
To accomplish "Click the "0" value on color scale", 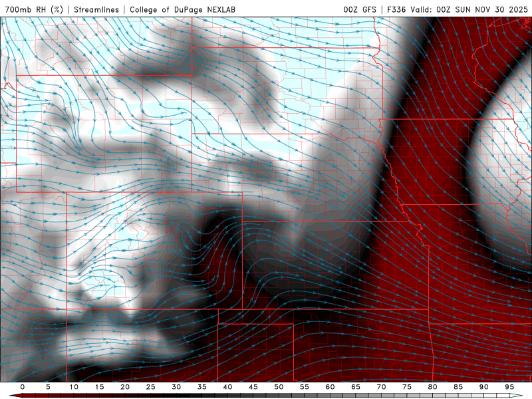I will tap(23, 387).
